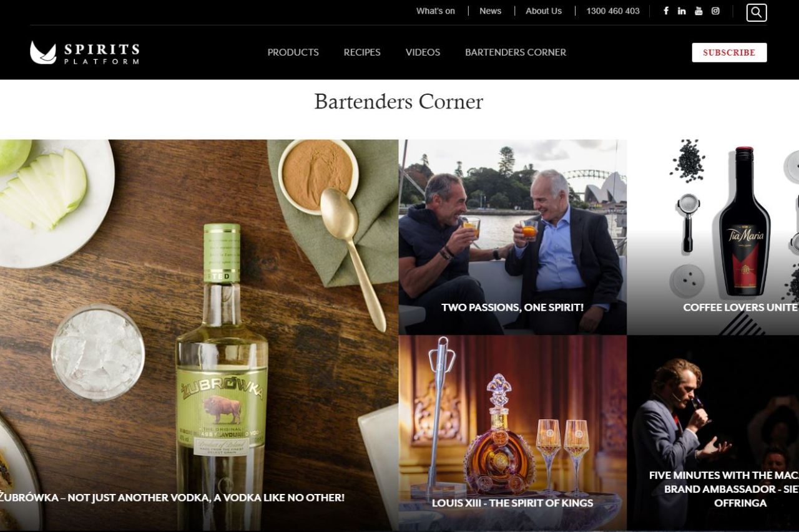Open the YouTube social icon

pyautogui.click(x=699, y=11)
